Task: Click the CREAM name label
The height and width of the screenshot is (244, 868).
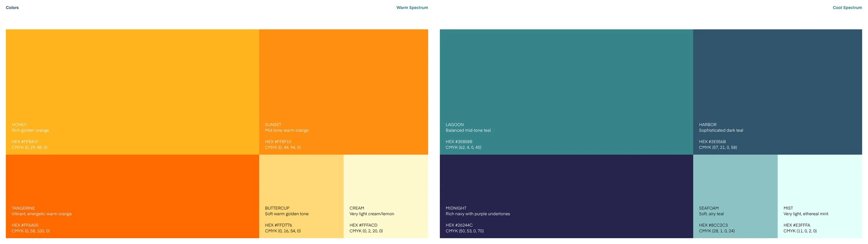Action: pyautogui.click(x=357, y=208)
